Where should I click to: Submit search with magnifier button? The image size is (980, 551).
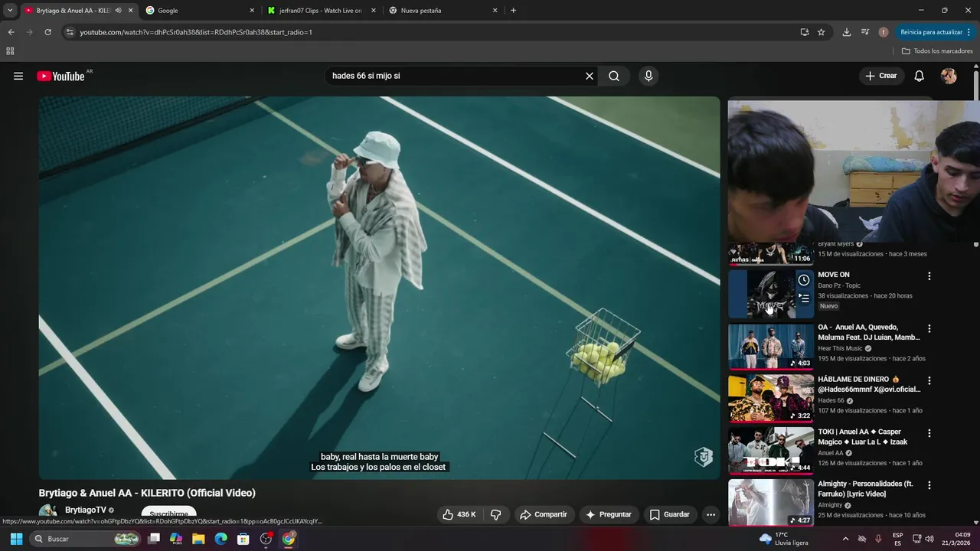coord(614,76)
